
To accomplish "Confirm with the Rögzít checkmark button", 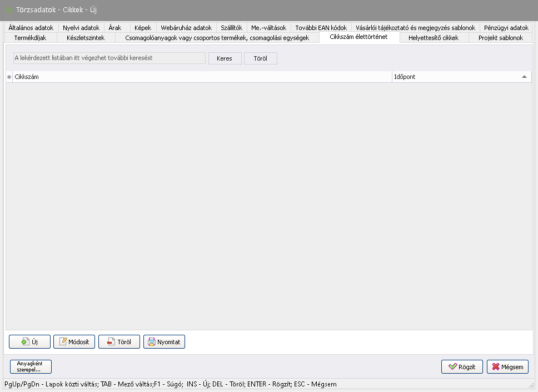I will (x=462, y=367).
